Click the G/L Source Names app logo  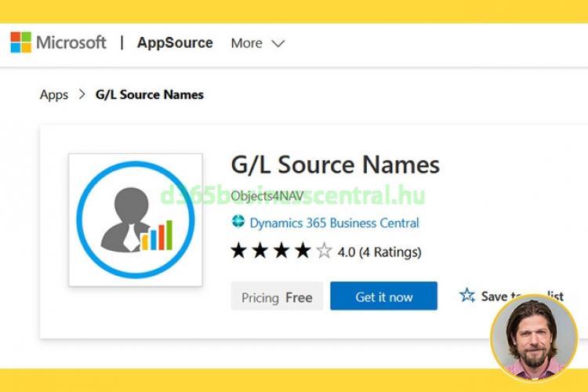click(136, 220)
